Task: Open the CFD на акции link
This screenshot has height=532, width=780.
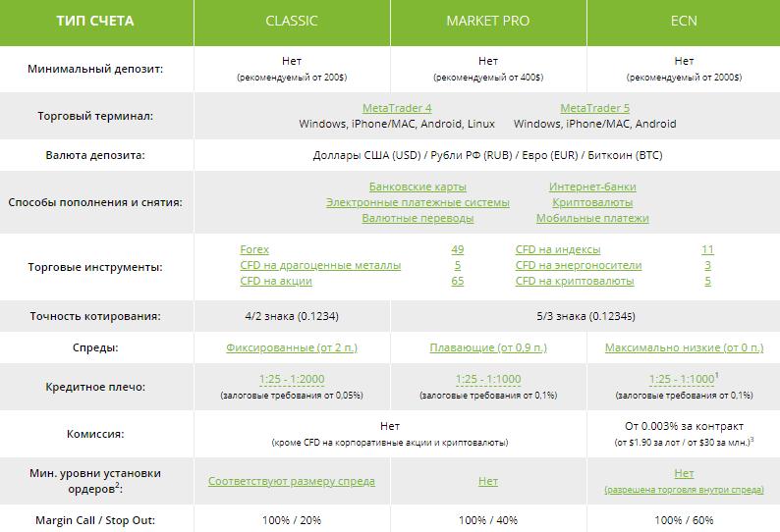Action: (x=276, y=281)
